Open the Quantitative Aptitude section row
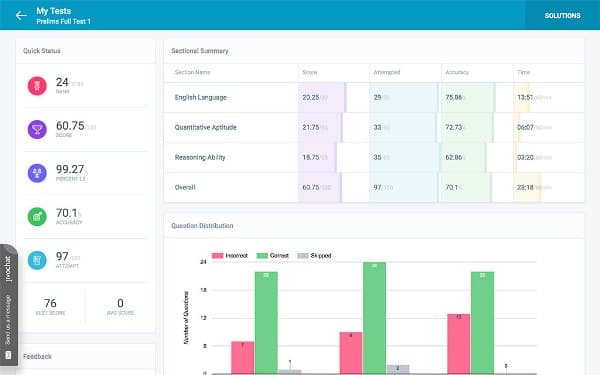 (x=374, y=127)
